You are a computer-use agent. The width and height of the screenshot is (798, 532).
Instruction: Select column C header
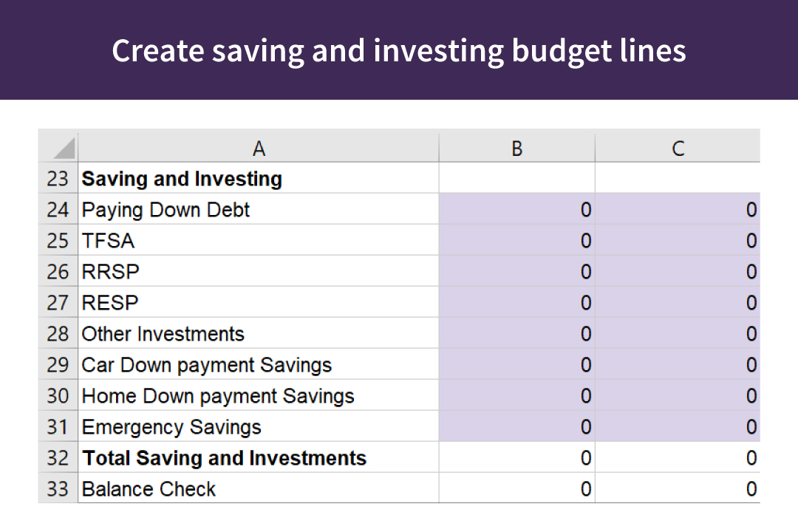[677, 146]
